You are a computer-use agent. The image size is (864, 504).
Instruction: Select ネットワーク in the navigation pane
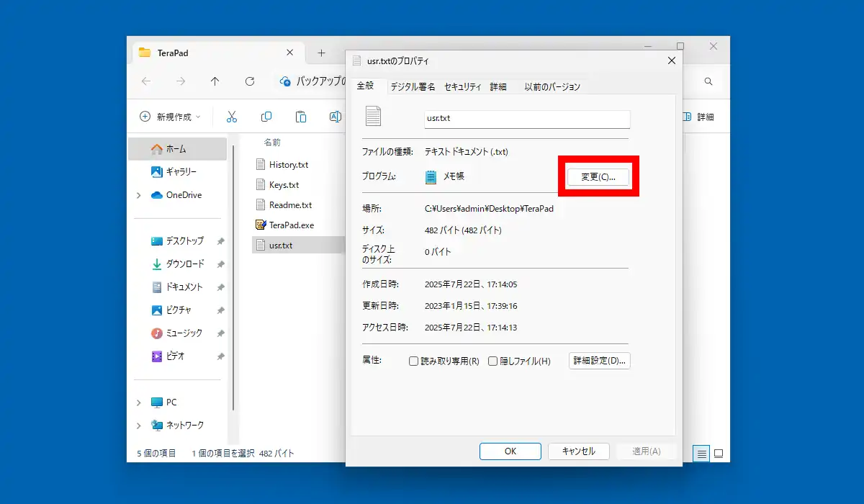pos(178,426)
